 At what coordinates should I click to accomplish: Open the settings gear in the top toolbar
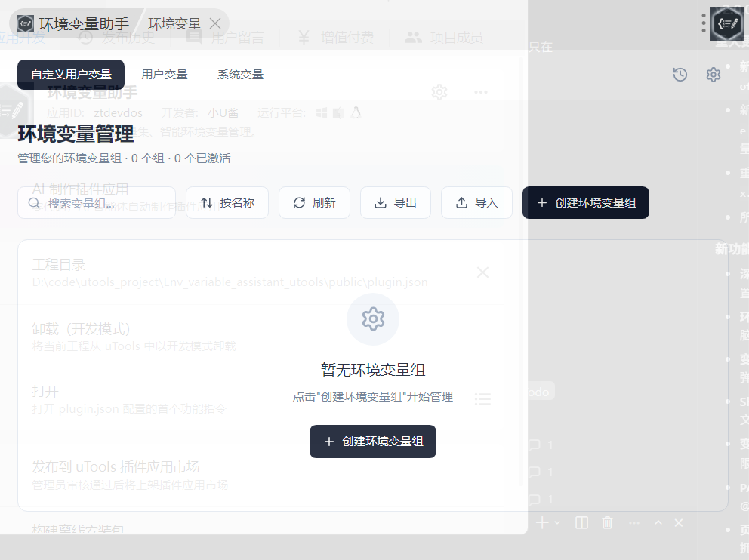[x=714, y=75]
